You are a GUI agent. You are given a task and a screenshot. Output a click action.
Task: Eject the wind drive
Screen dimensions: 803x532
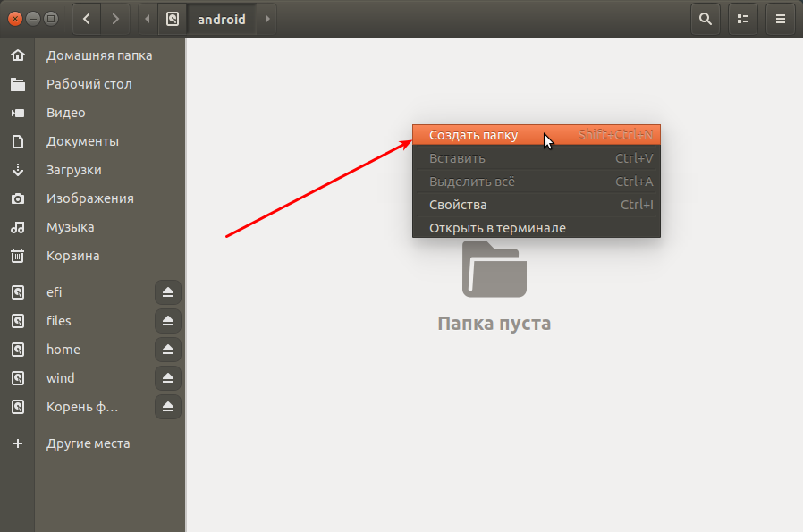click(167, 377)
